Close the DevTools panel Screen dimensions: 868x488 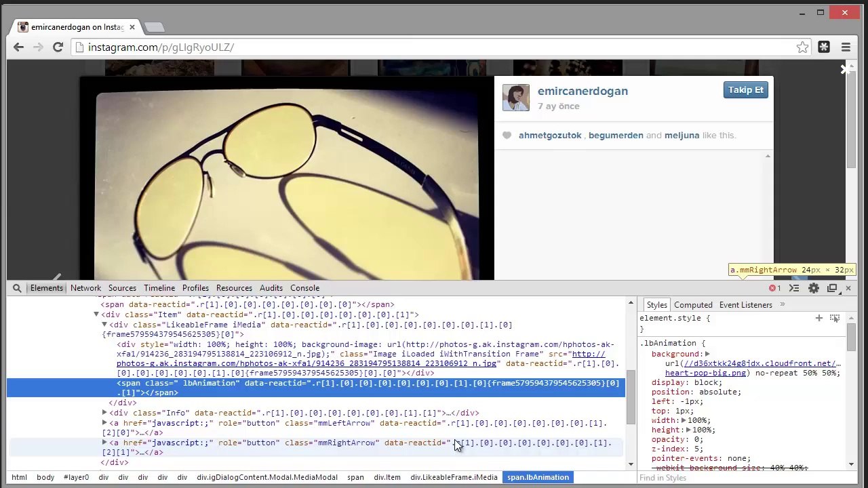pyautogui.click(x=848, y=288)
